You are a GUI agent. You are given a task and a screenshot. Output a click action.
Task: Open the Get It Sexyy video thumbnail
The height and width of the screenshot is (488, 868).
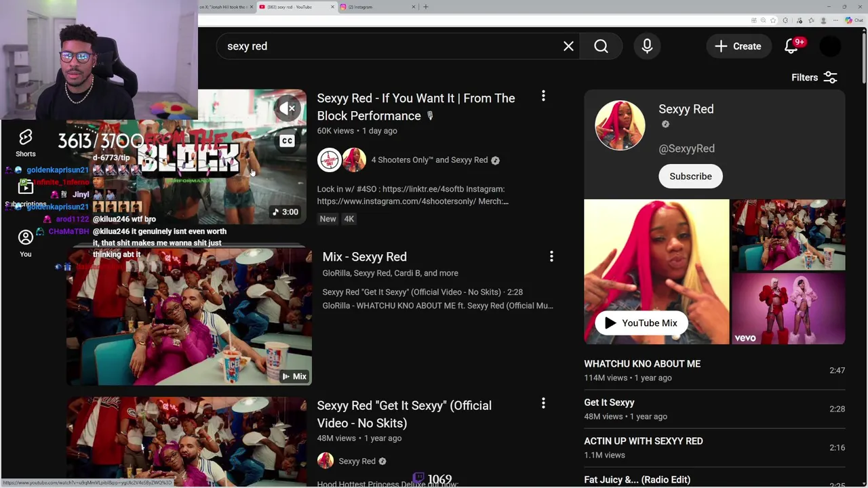click(186, 442)
